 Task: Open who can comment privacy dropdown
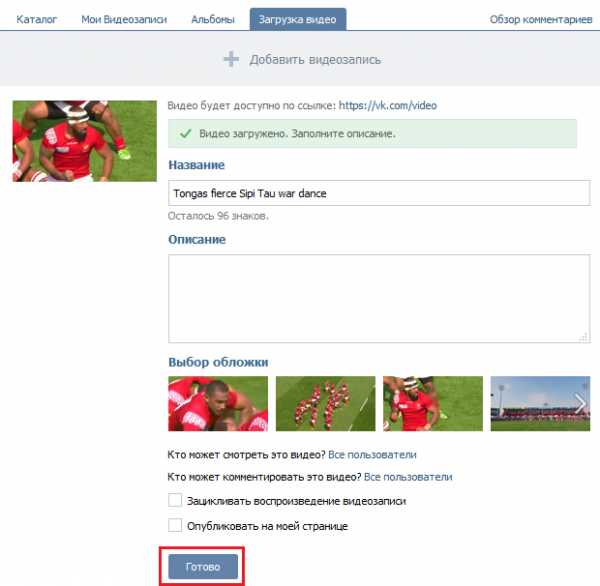point(408,477)
